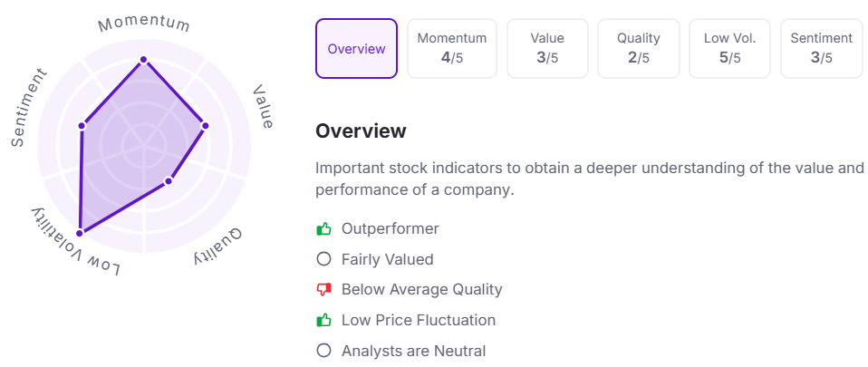
Task: Select the Sentiment data point on radar chart
Action: tap(82, 126)
